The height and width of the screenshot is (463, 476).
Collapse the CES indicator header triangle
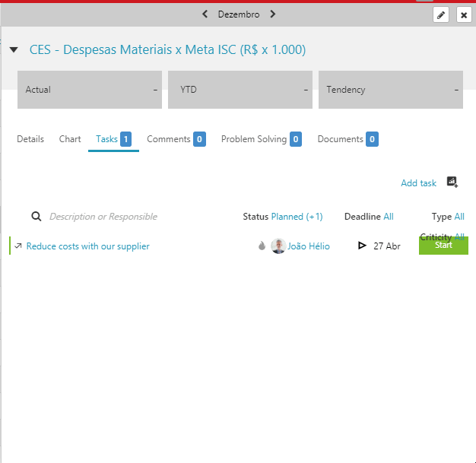[14, 49]
